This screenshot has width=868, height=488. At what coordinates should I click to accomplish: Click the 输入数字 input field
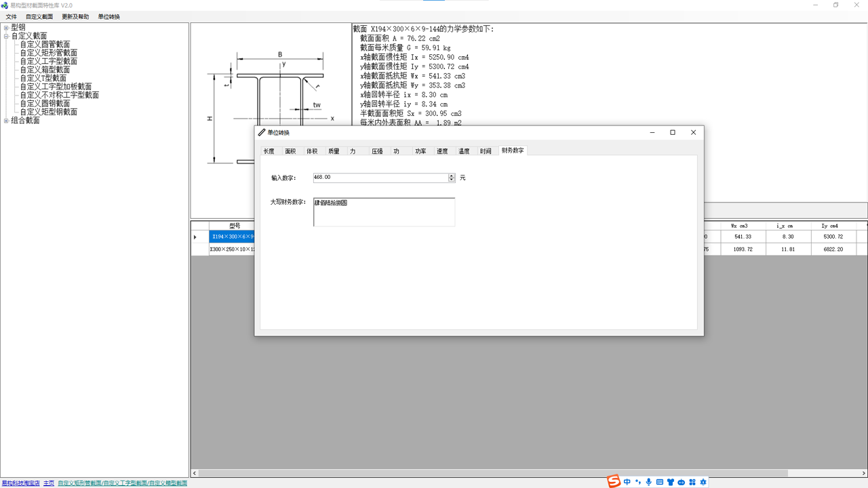pyautogui.click(x=380, y=178)
